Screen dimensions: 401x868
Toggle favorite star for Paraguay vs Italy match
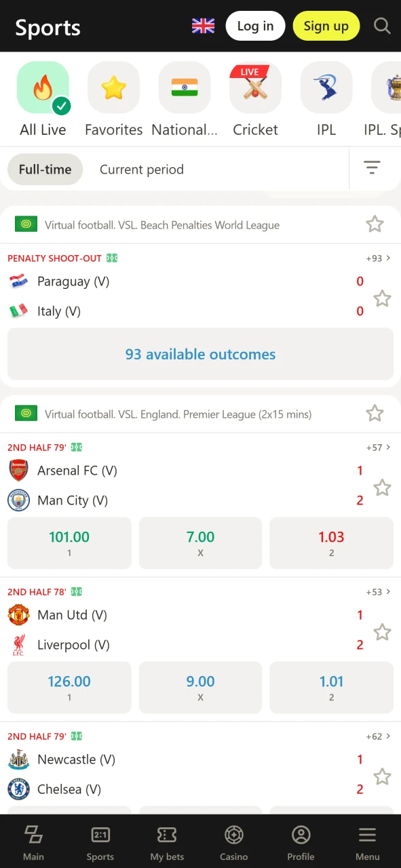(x=382, y=297)
